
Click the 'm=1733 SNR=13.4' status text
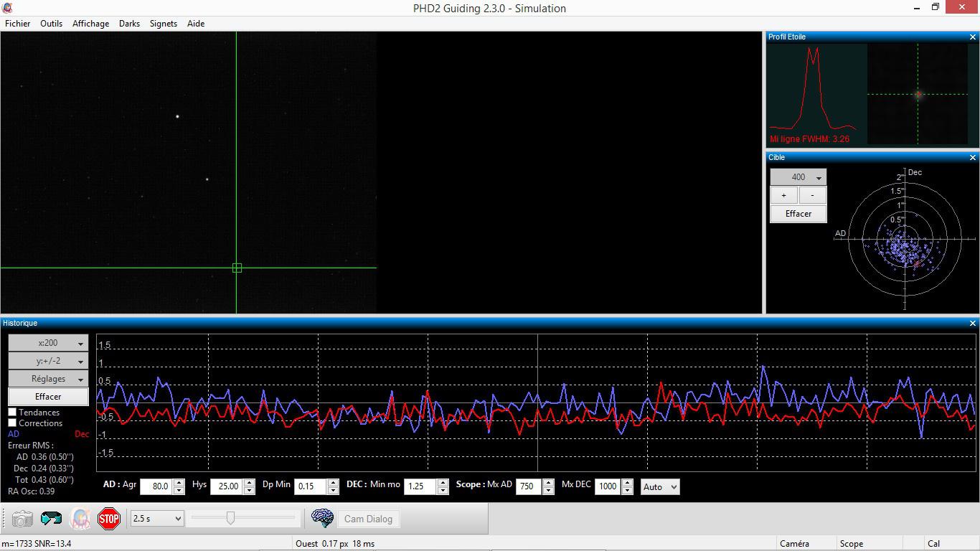pyautogui.click(x=37, y=544)
